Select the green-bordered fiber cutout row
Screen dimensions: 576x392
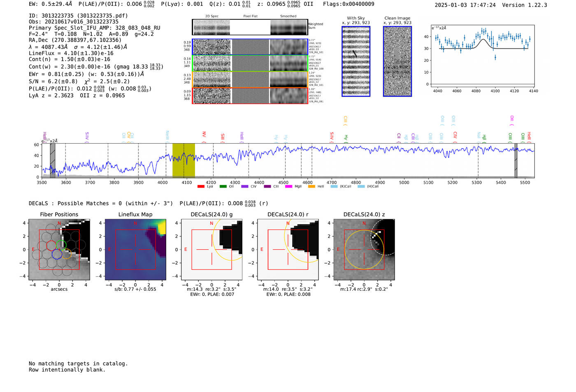[250, 63]
